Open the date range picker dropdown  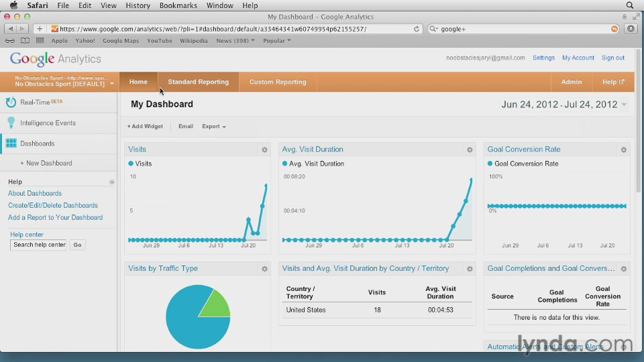tap(624, 105)
